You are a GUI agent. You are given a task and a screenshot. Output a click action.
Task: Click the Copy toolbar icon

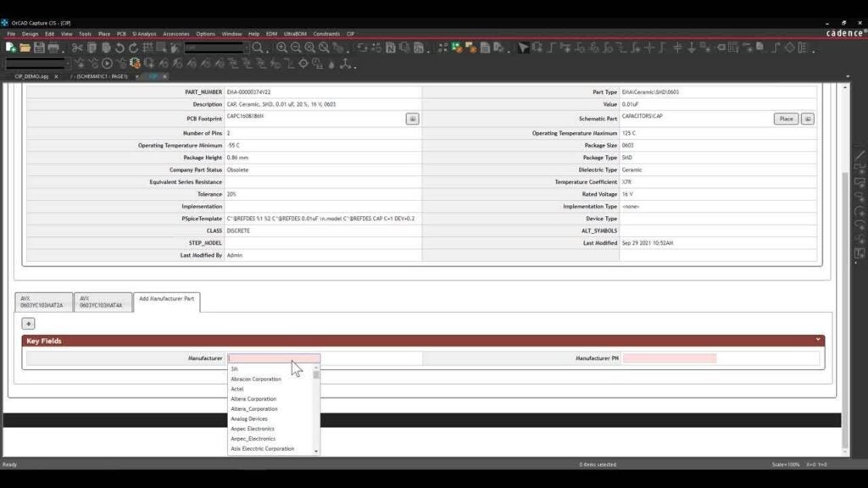tap(92, 48)
